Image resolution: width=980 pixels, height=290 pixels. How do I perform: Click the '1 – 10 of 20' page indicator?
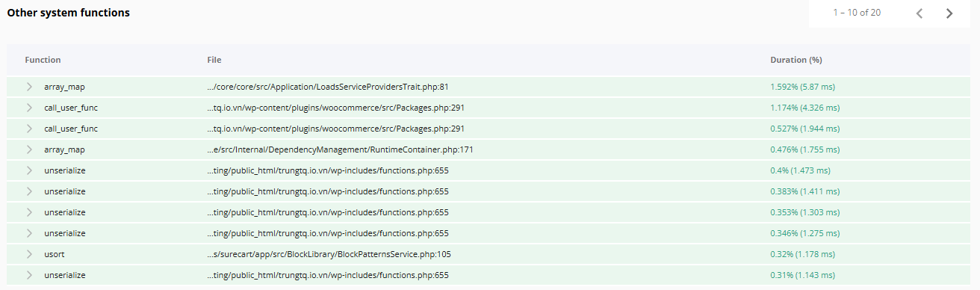pos(857,13)
